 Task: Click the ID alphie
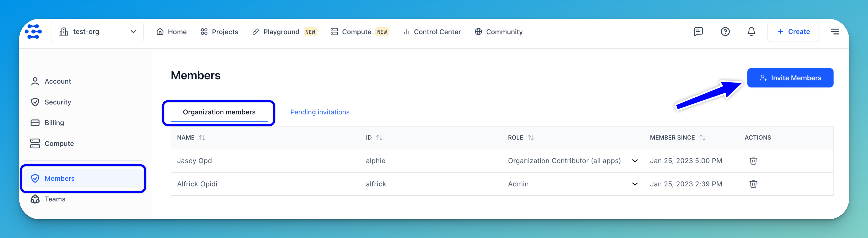[376, 161]
